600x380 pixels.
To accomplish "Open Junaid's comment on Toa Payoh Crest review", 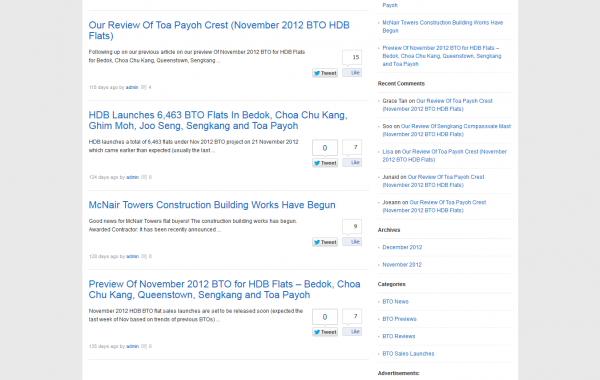I will click(433, 181).
